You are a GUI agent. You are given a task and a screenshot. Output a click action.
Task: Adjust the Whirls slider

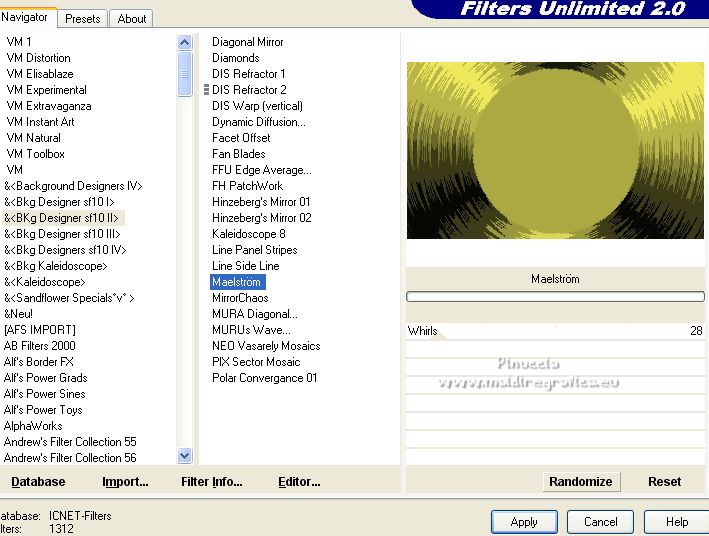555,331
